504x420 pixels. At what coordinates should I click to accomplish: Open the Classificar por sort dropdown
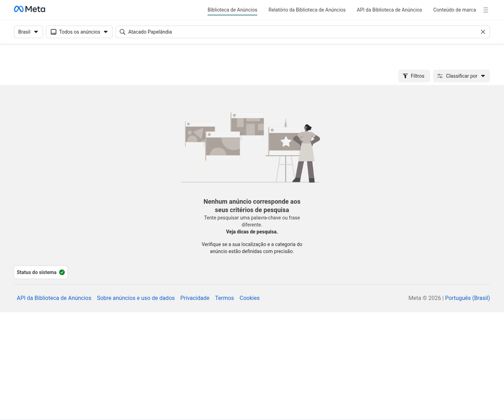[x=461, y=76]
